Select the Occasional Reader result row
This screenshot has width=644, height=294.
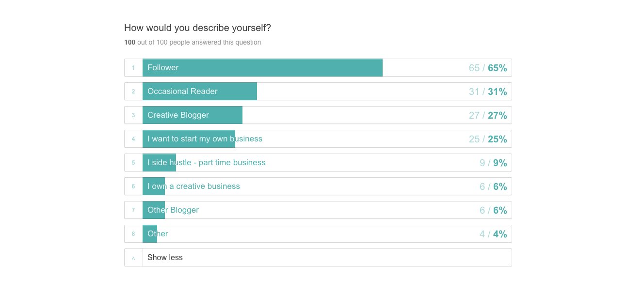coord(318,92)
